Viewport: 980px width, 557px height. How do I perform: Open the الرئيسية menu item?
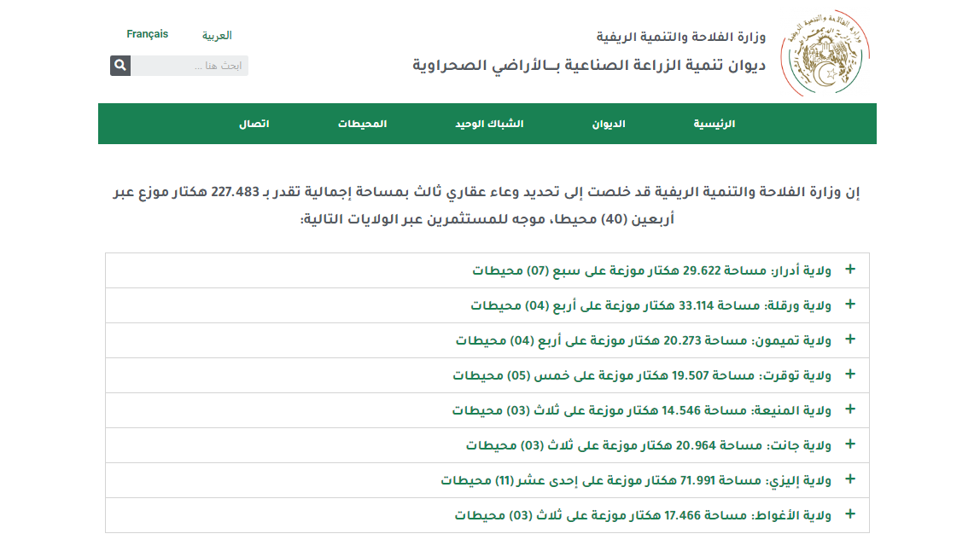click(714, 124)
